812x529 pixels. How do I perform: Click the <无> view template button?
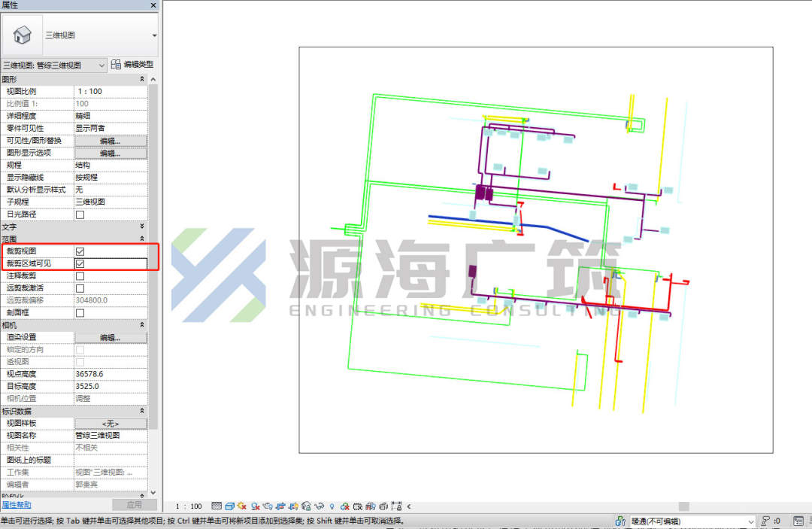(111, 424)
